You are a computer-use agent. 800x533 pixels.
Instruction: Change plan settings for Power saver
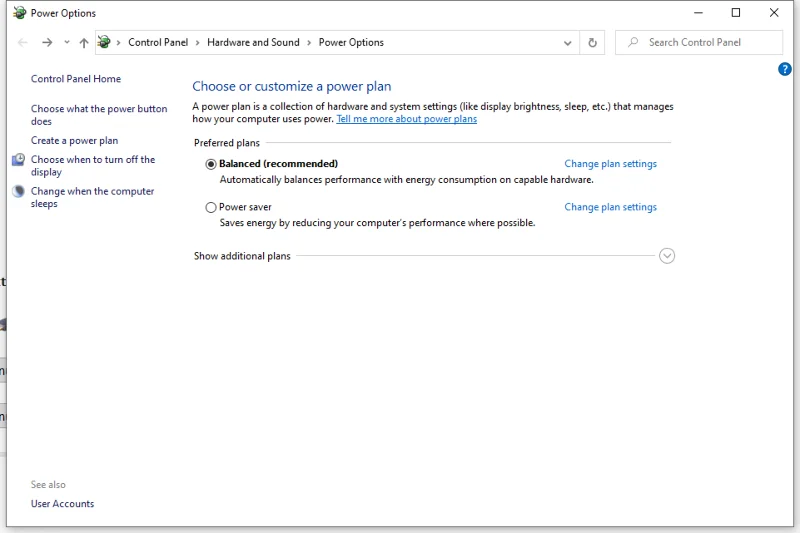[x=610, y=207]
